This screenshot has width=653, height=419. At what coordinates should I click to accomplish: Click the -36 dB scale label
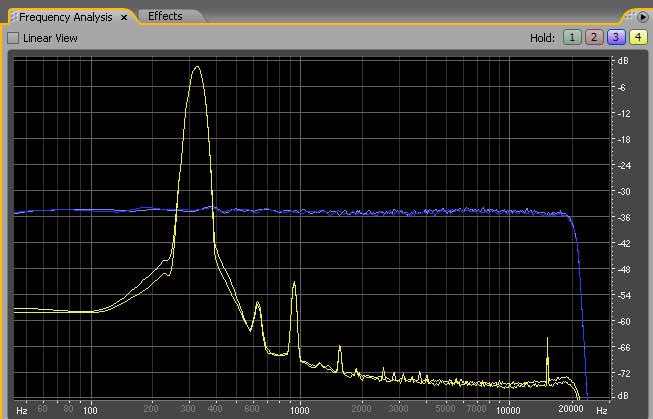pyautogui.click(x=624, y=217)
